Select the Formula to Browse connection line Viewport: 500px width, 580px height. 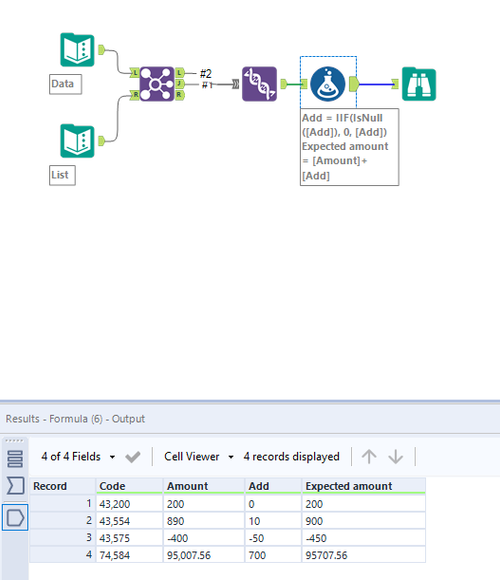[x=375, y=84]
